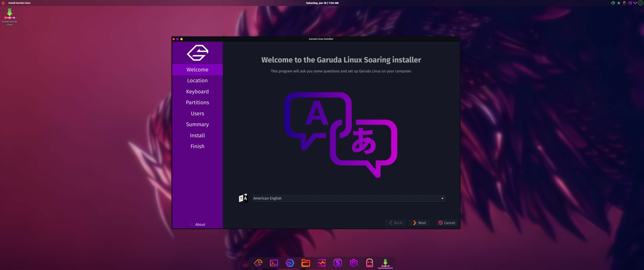Image resolution: width=644 pixels, height=270 pixels.
Task: Open the settings gear in the dock
Action: pyautogui.click(x=353, y=263)
